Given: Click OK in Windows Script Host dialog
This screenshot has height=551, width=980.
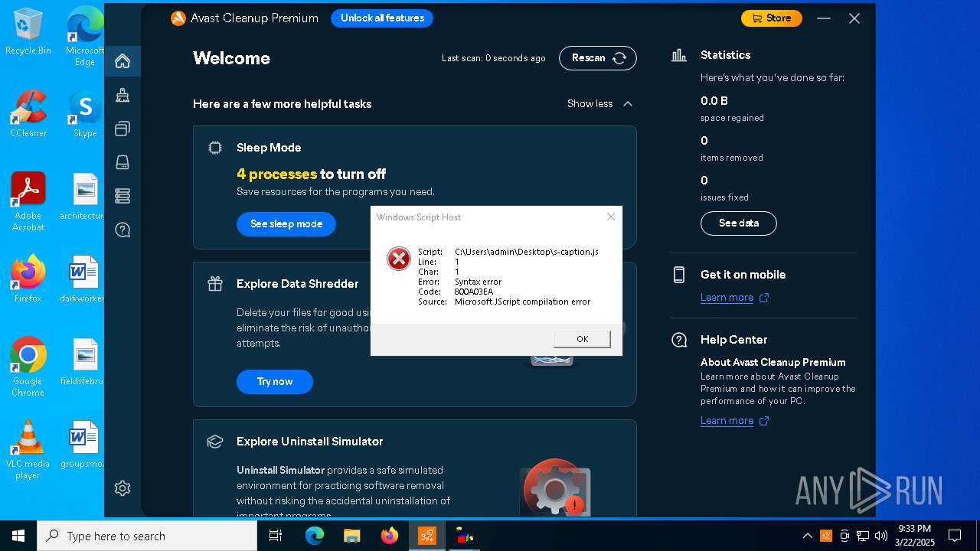Looking at the screenshot, I should coord(583,339).
